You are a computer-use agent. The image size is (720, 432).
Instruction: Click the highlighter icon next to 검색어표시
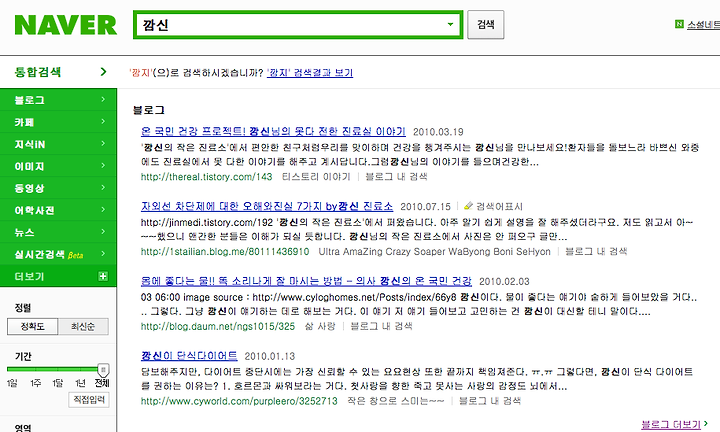[x=468, y=206]
